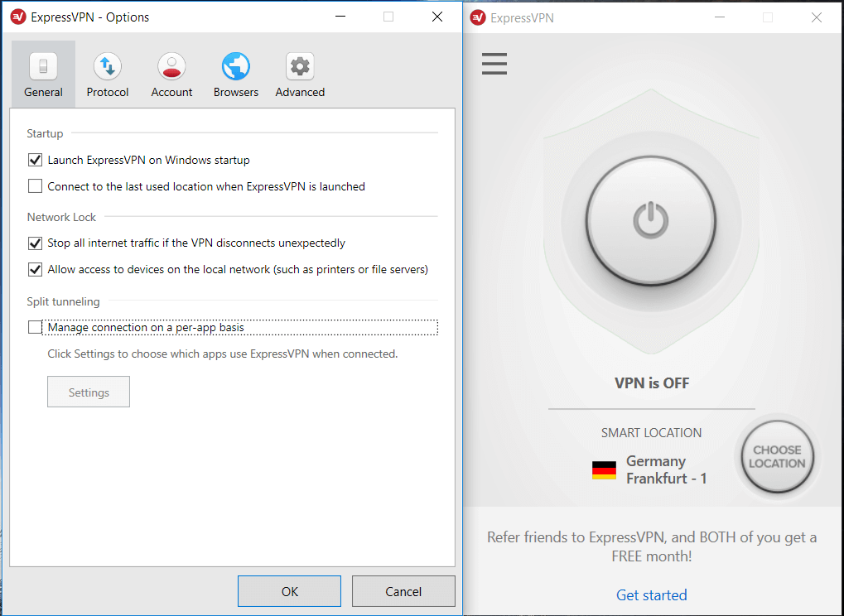Open the hamburger menu in ExpressVPN window
The width and height of the screenshot is (844, 616).
[494, 64]
